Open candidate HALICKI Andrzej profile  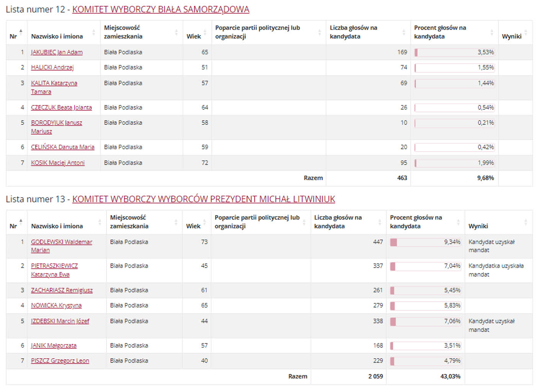[52, 67]
